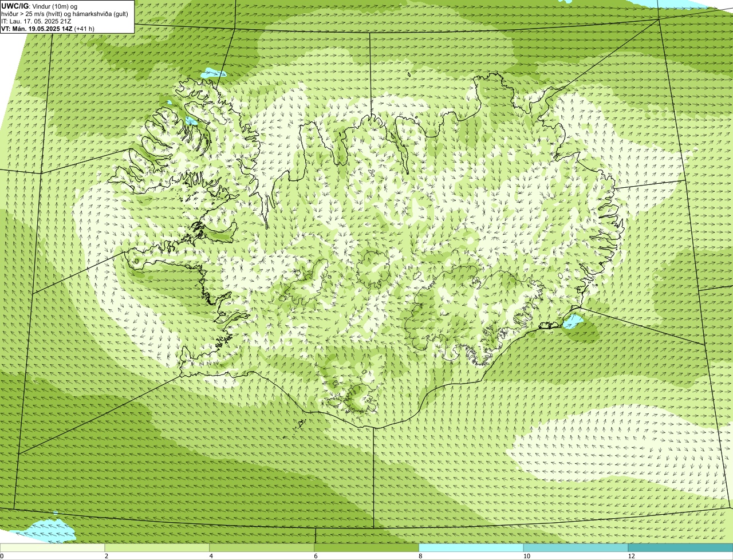Viewport: 733px width, 560px height.
Task: Click the 4–6 m/s green color segment
Action: click(262, 548)
